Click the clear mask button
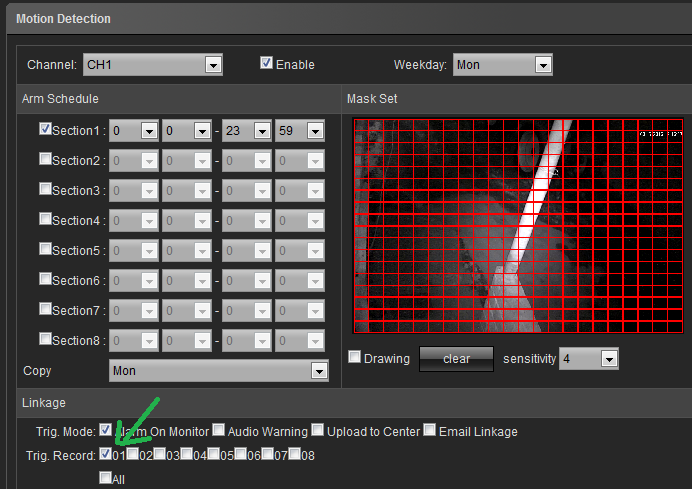Image resolution: width=692 pixels, height=489 pixels. [x=456, y=359]
